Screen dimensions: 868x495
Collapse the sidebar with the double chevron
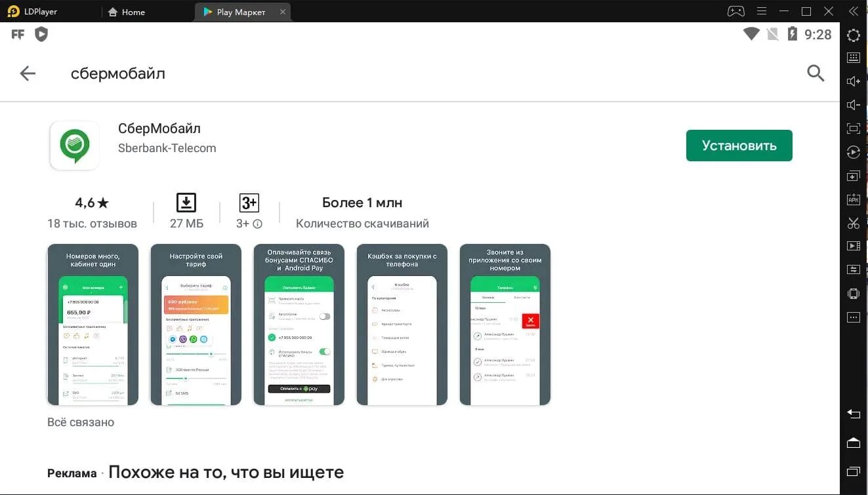(853, 11)
